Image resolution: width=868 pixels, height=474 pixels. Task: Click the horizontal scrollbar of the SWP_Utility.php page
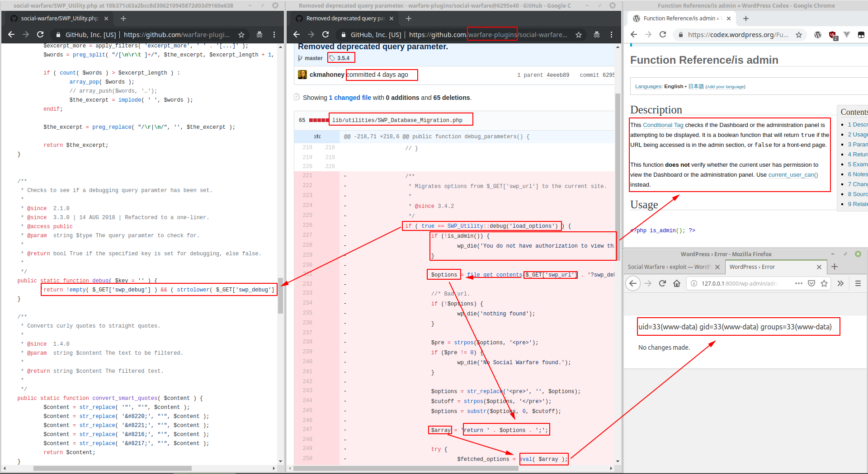[112, 468]
